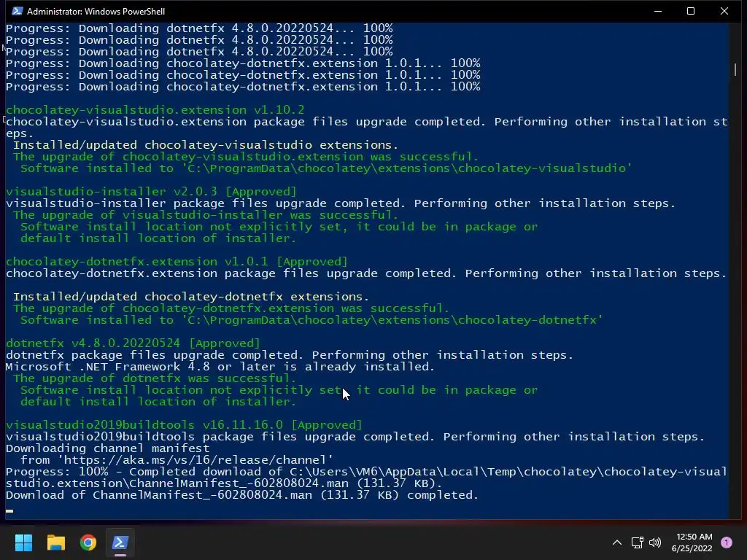Open the clock showing 12:50 AM
This screenshot has height=560, width=747.
(692, 542)
